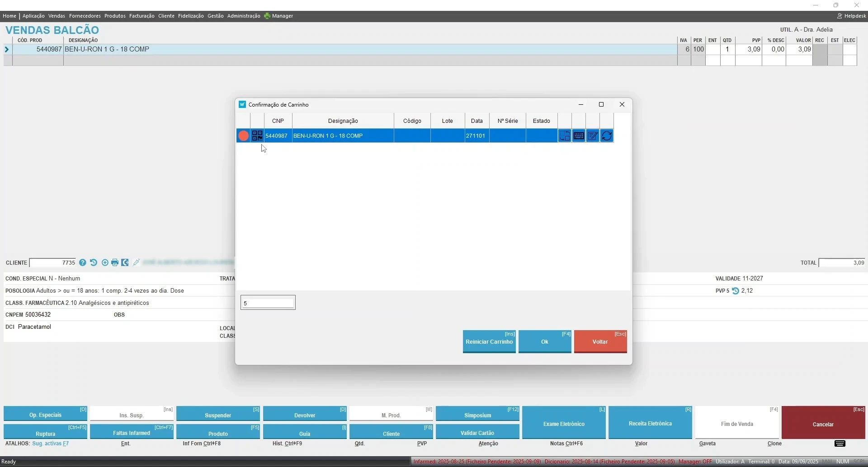Open client history clock icon
The height and width of the screenshot is (467, 868).
coord(94,262)
